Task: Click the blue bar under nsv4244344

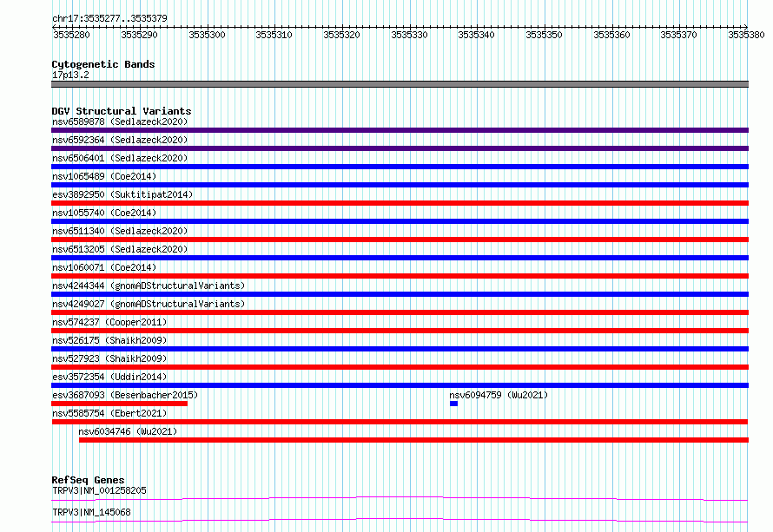Action: [x=400, y=294]
